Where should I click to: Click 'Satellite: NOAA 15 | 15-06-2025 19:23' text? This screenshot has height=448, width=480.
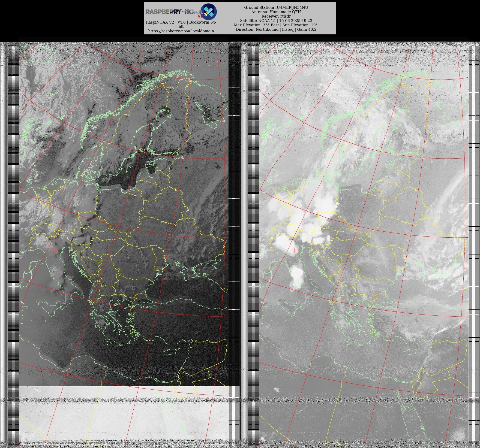point(276,21)
